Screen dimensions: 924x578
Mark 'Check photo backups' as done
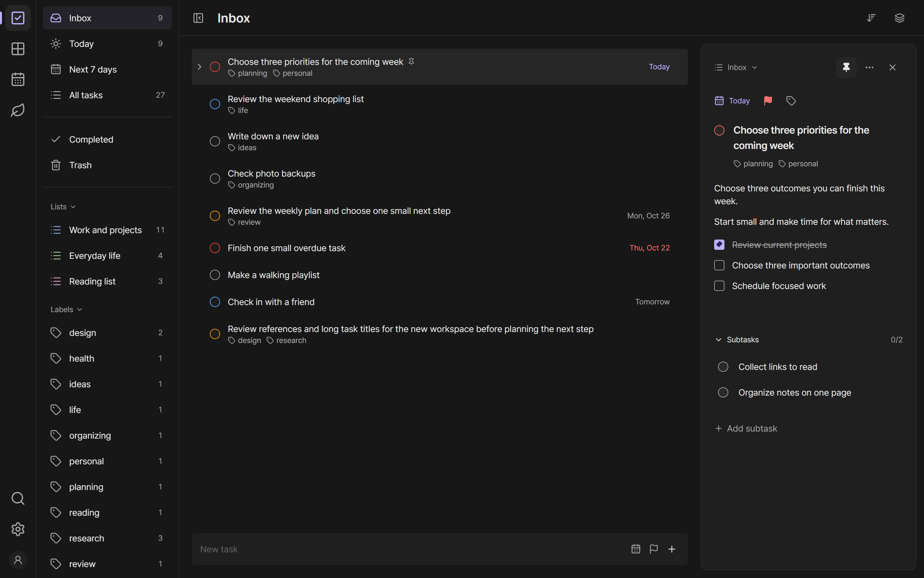215,179
